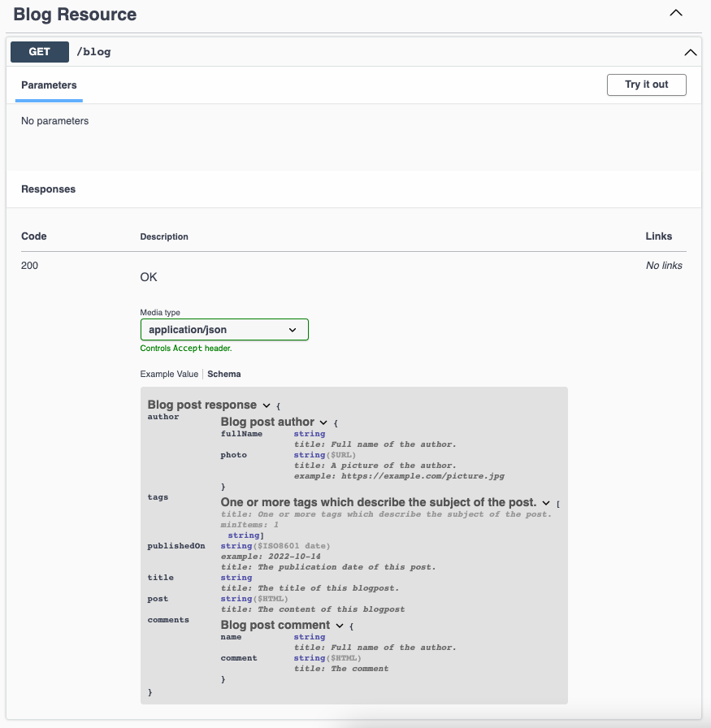Select the Example Value view
This screenshot has width=711, height=728.
[x=171, y=374]
